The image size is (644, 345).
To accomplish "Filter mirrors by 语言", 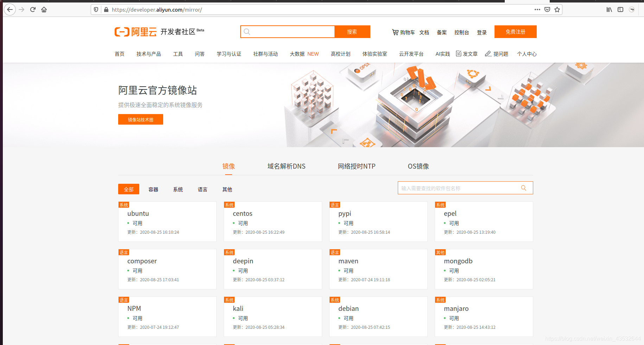I will (x=203, y=189).
